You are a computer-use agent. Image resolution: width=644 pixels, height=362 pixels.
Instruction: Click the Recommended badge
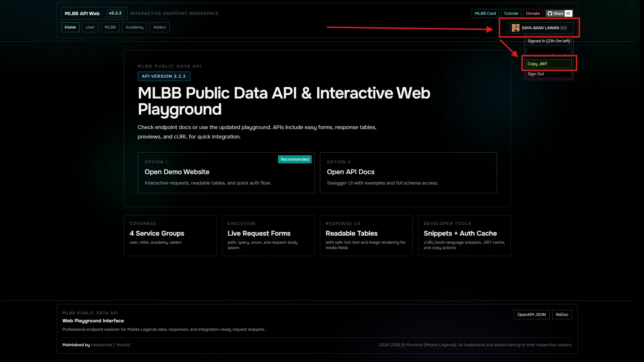(x=295, y=159)
